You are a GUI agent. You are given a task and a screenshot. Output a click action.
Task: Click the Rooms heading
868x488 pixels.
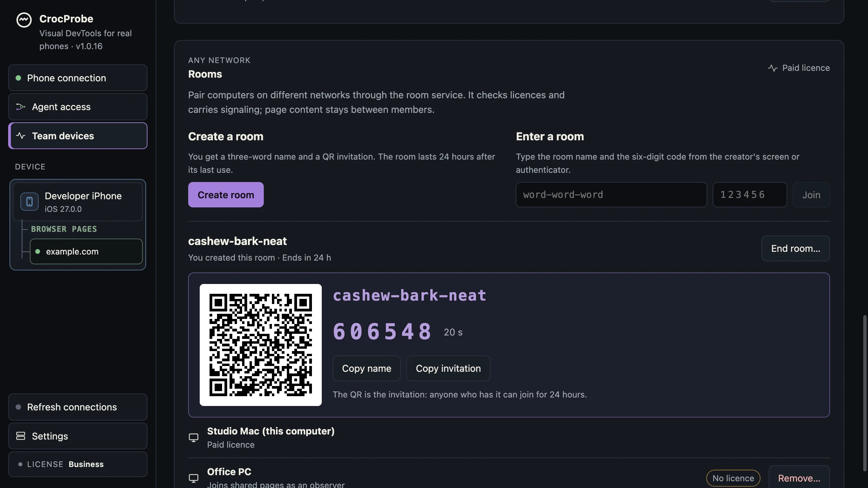(x=205, y=74)
